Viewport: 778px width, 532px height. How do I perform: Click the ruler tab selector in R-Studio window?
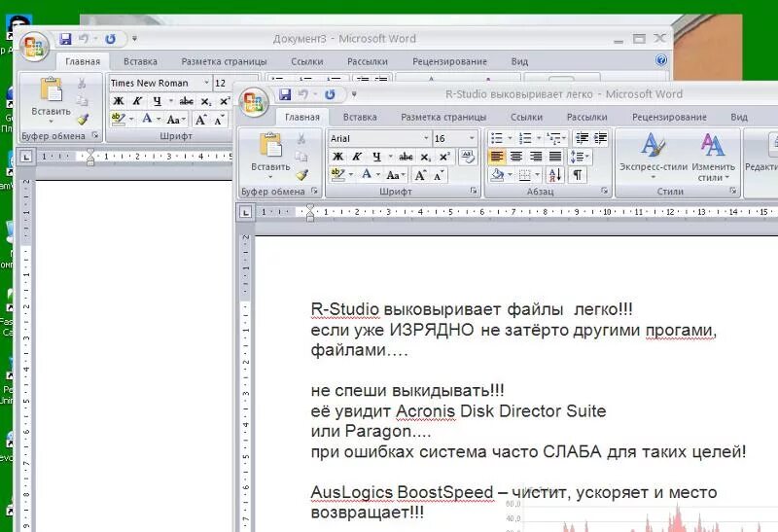coord(246,212)
